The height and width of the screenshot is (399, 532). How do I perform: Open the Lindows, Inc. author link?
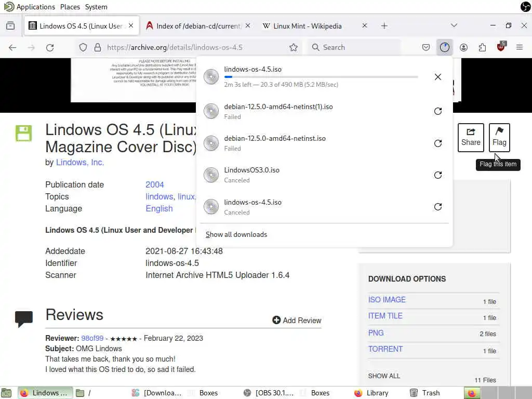[x=79, y=163]
